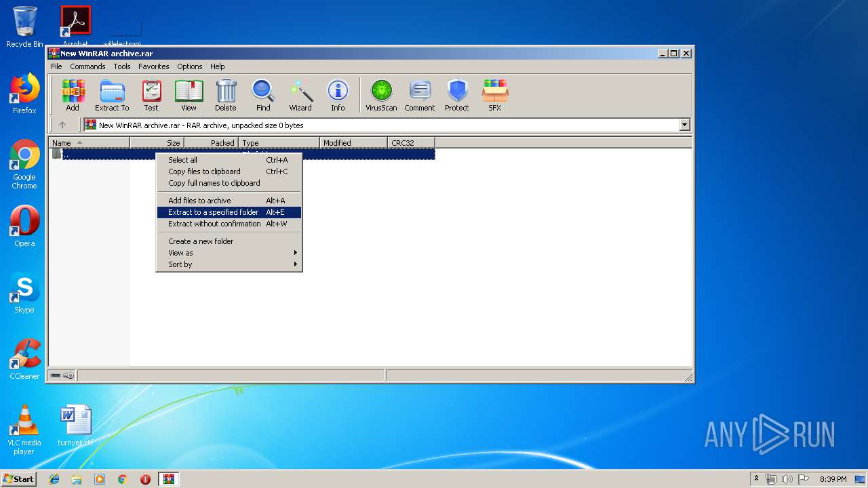
Task: Create an SFX archive
Action: (495, 95)
